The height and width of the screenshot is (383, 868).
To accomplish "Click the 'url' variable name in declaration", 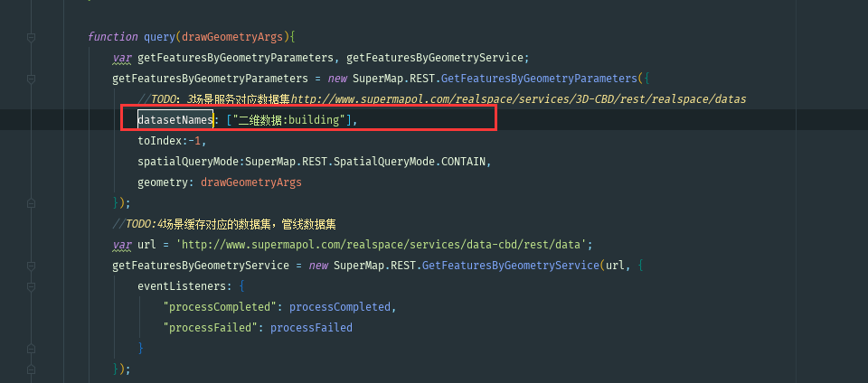I will 146,244.
